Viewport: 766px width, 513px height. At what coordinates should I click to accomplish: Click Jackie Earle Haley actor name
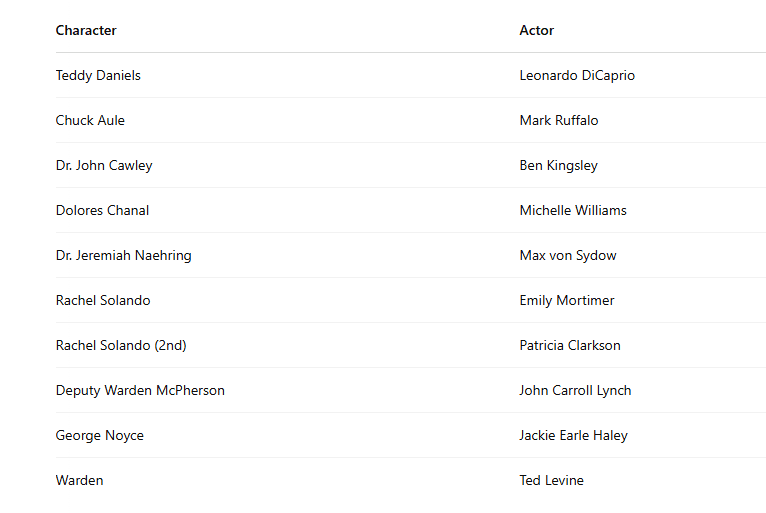574,435
